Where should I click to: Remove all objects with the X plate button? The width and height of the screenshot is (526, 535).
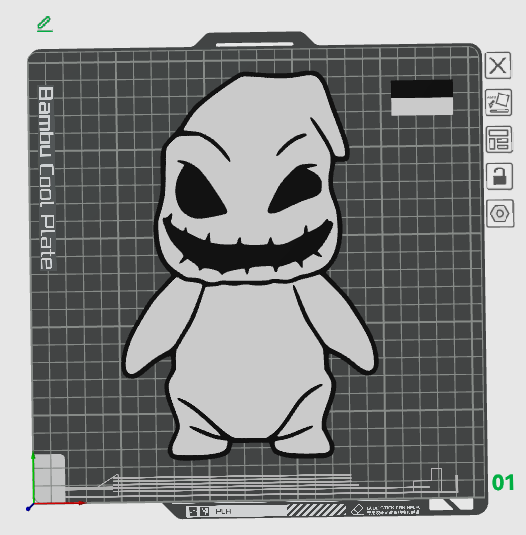coord(498,65)
